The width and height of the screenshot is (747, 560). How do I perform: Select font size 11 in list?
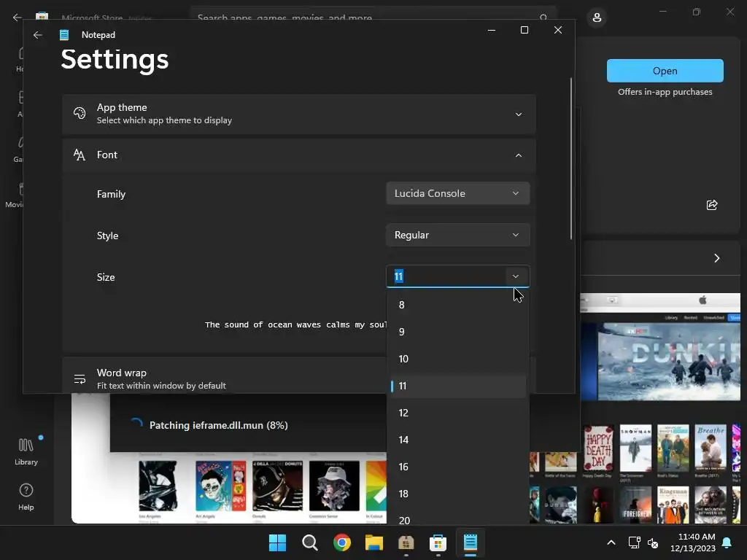458,386
